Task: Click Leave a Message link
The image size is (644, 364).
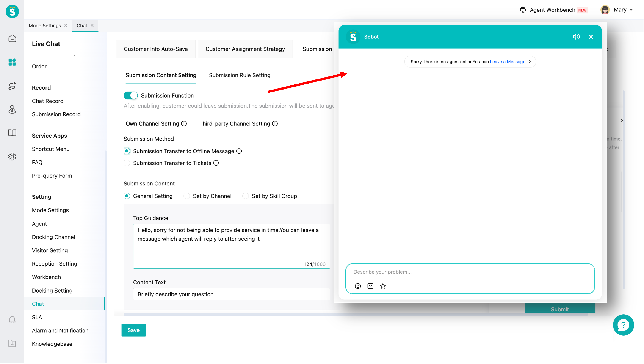Action: click(507, 62)
